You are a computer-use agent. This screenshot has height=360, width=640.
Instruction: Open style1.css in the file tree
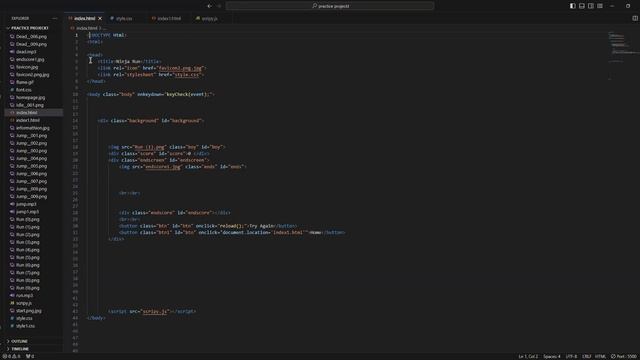point(25,326)
